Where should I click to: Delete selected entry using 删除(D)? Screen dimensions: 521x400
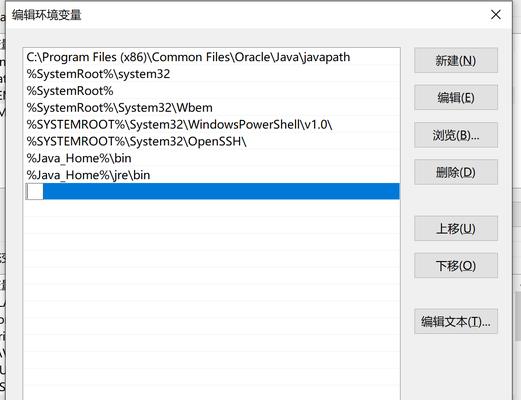(x=456, y=172)
